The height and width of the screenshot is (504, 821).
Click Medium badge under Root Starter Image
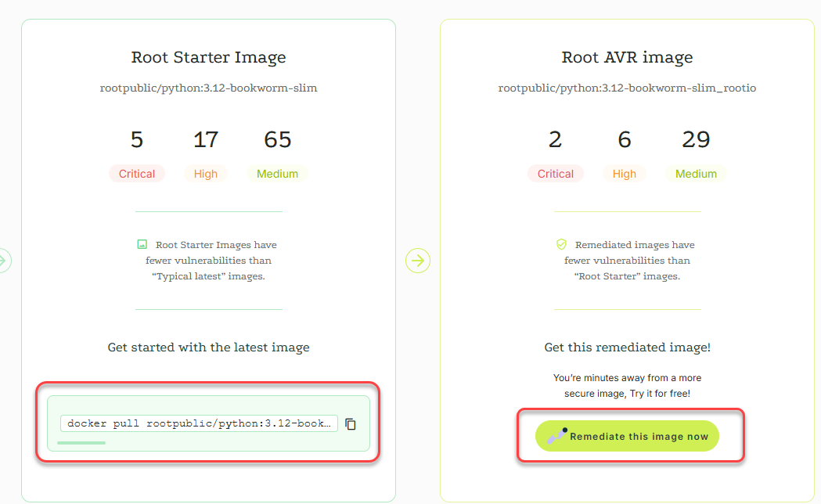click(x=277, y=174)
